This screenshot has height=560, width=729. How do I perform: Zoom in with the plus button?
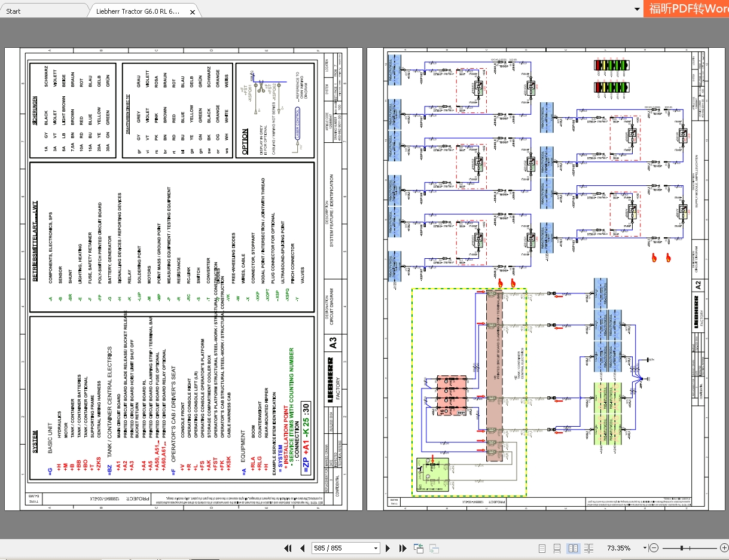724,548
